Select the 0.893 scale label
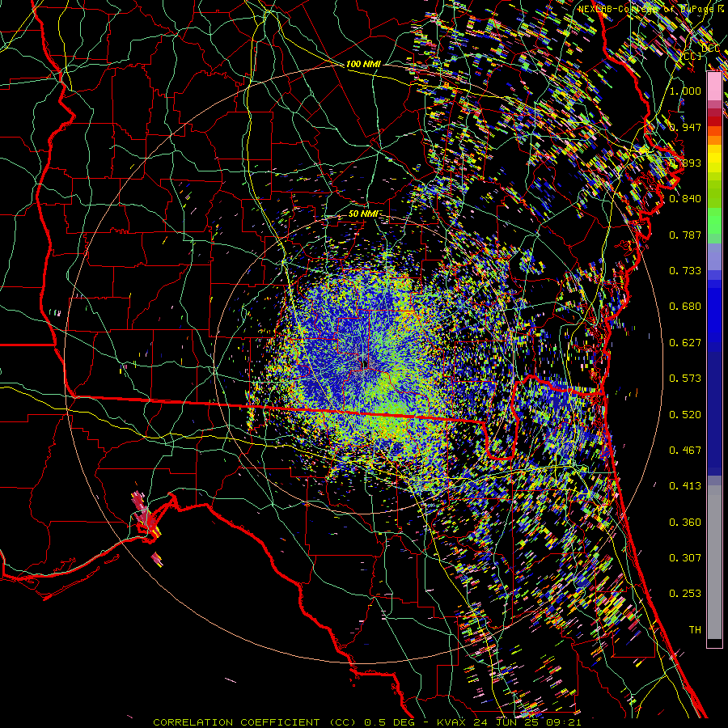This screenshot has height=728, width=728. point(685,163)
